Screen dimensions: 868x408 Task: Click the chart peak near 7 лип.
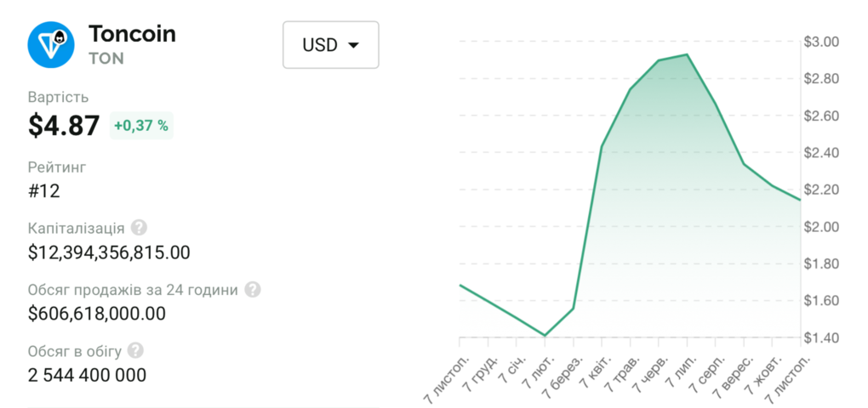pos(687,55)
